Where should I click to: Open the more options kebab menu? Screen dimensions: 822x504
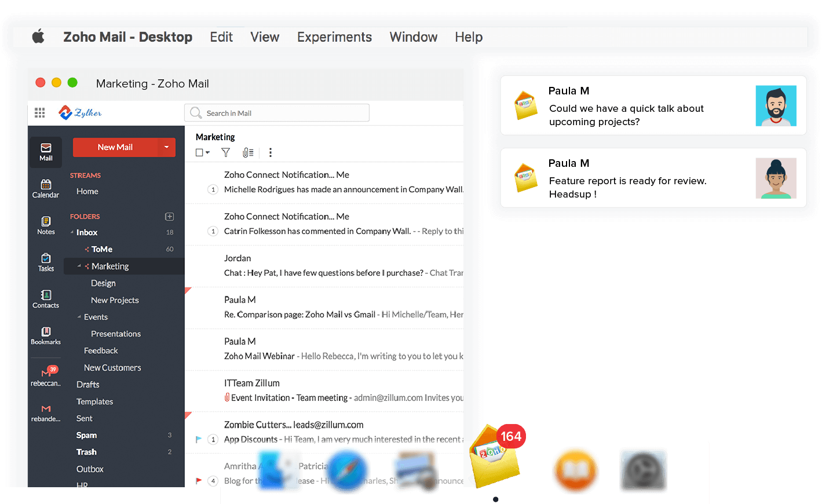(271, 152)
